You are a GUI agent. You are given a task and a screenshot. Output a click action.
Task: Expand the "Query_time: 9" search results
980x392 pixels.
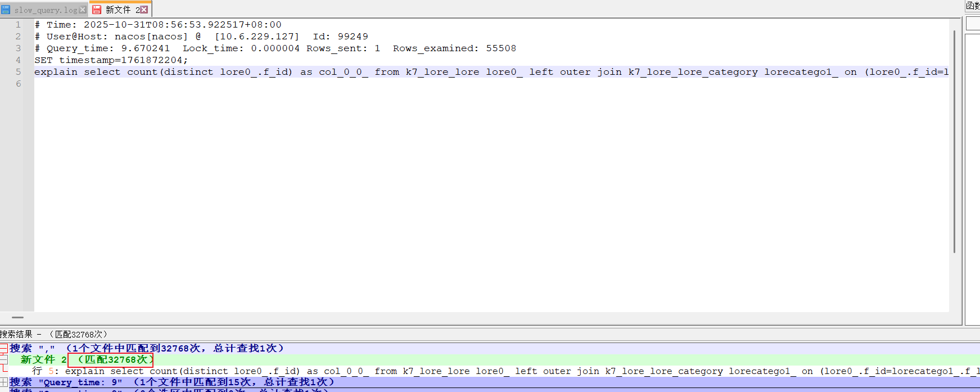(3, 382)
